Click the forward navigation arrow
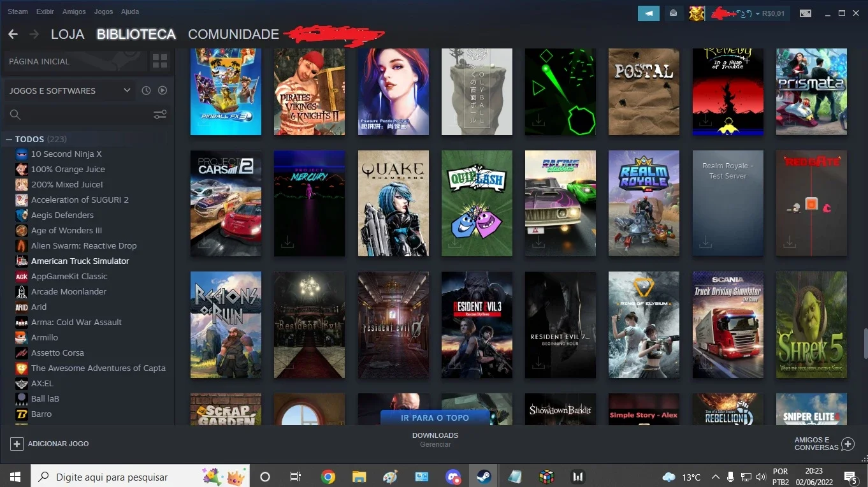 coord(34,34)
